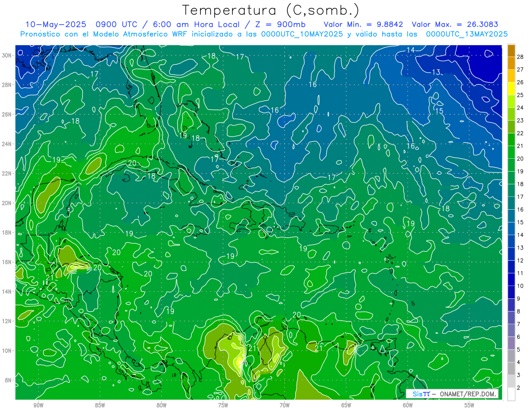Click the 70W longitude axis label
Viewport: 532px width, 411px height.
[285, 405]
